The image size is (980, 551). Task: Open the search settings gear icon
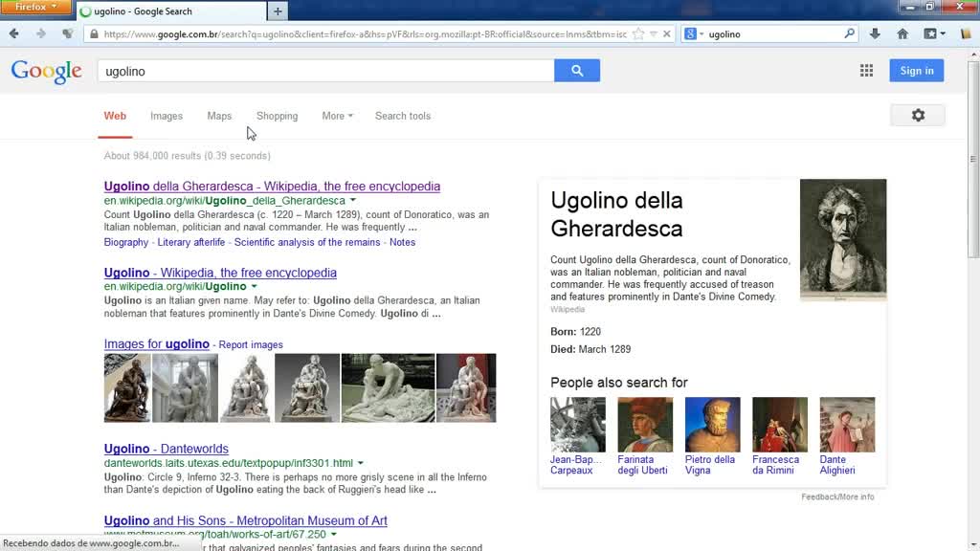[918, 115]
